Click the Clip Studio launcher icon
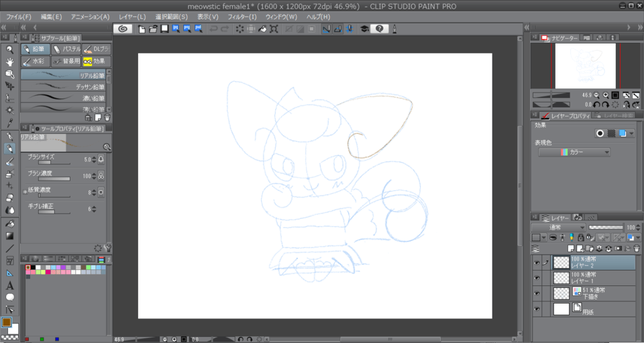 tap(122, 29)
